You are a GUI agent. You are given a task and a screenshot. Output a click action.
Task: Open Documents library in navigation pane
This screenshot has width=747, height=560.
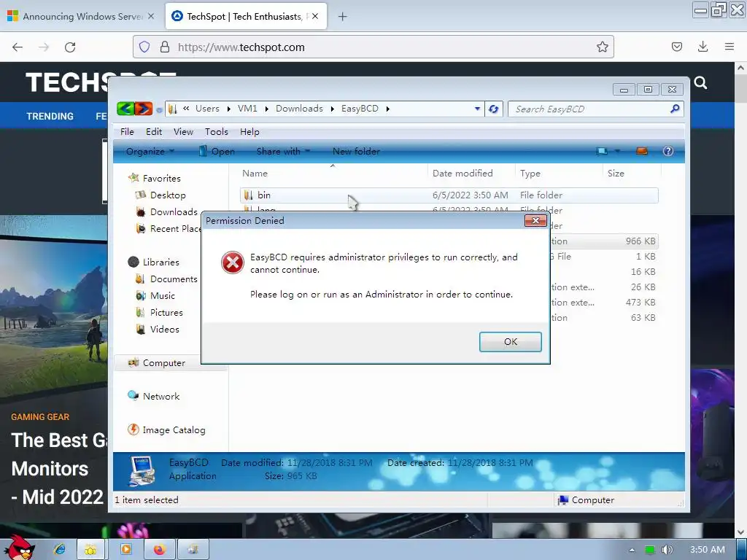click(174, 279)
